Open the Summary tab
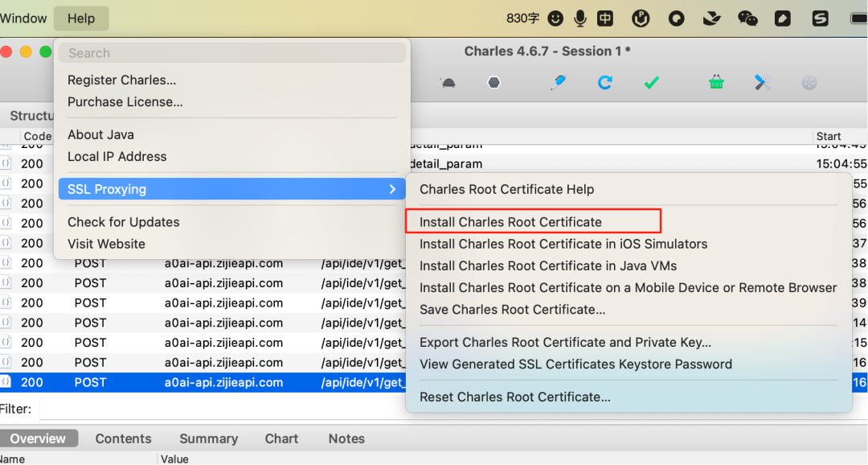This screenshot has height=465, width=868. (x=209, y=438)
